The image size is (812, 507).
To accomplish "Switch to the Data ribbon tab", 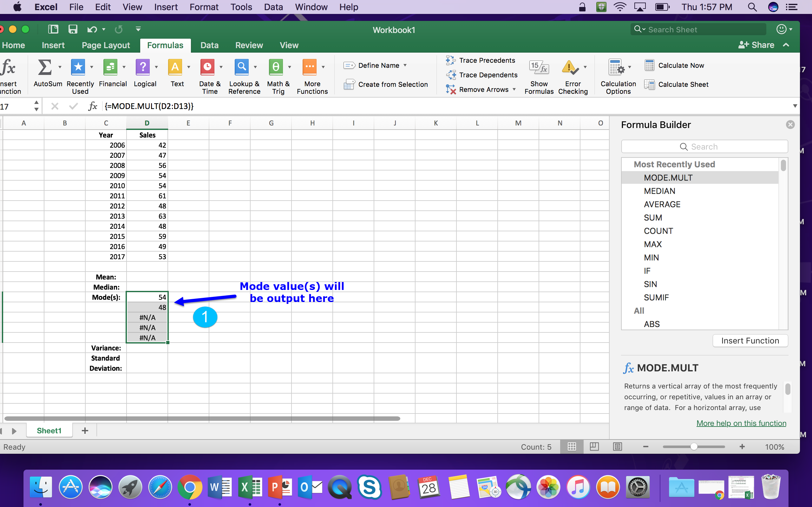I will (x=209, y=45).
